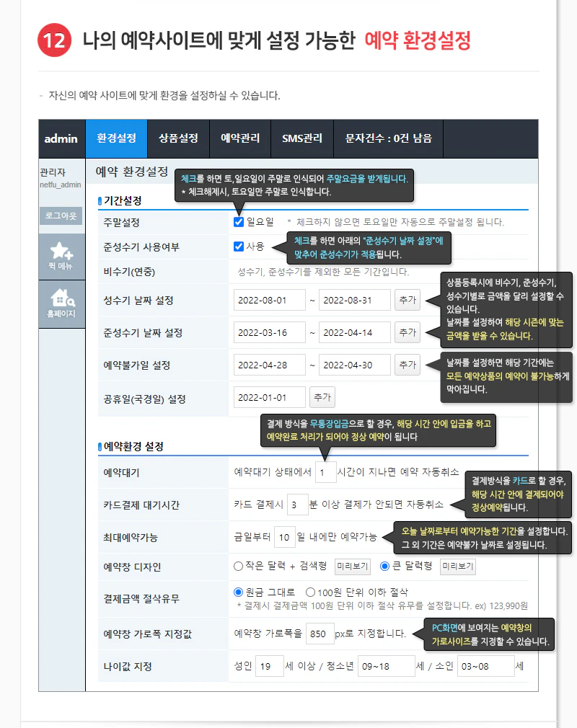Click 미리보기 for 큰 달력형 design
The height and width of the screenshot is (728, 577).
coord(457,567)
